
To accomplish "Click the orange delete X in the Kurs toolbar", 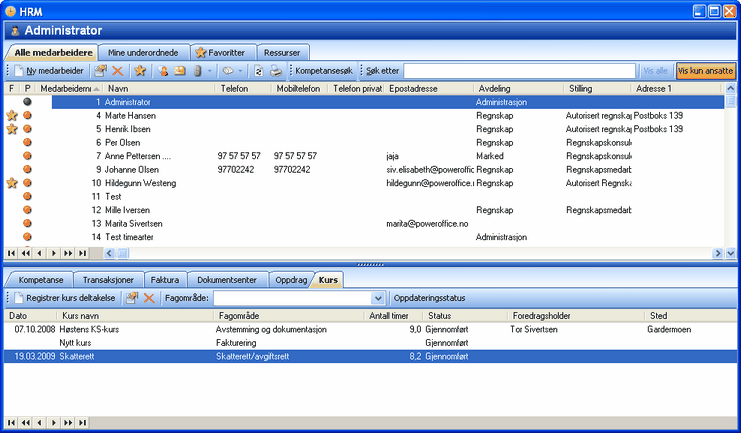I will click(149, 298).
